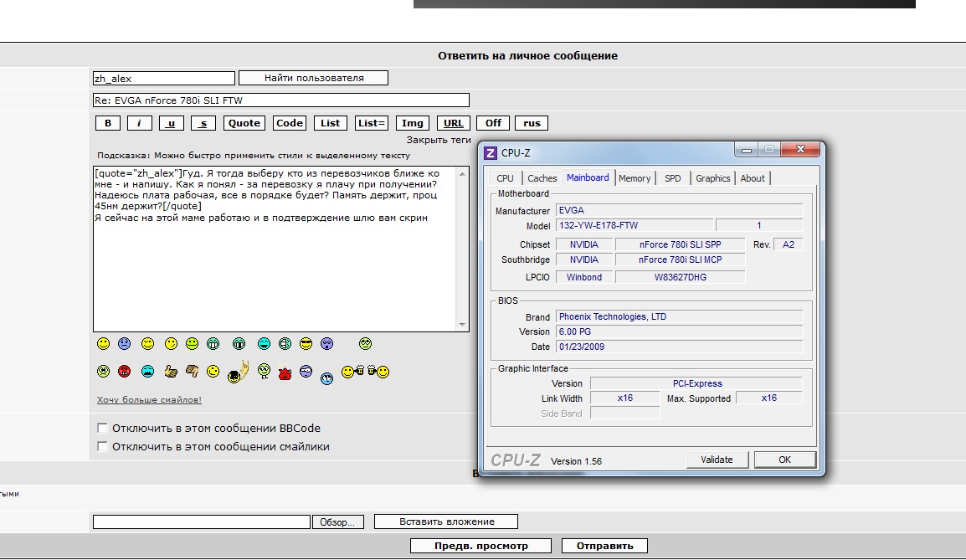
Task: Tick 'Отключить в этом сообщении смайлики' checkbox
Action: tap(103, 446)
